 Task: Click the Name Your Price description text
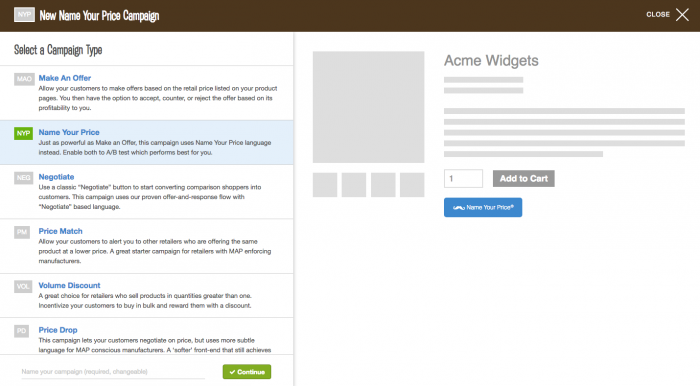click(x=154, y=148)
